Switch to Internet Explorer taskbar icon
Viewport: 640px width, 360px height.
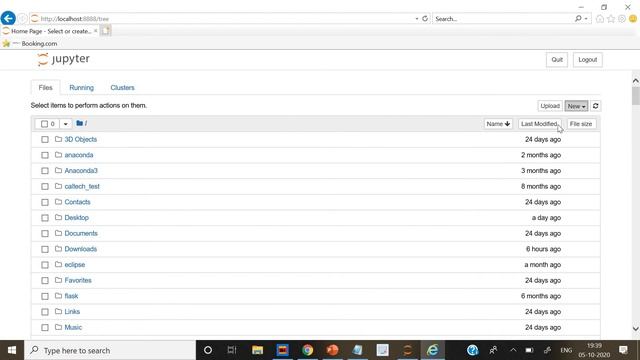point(432,350)
